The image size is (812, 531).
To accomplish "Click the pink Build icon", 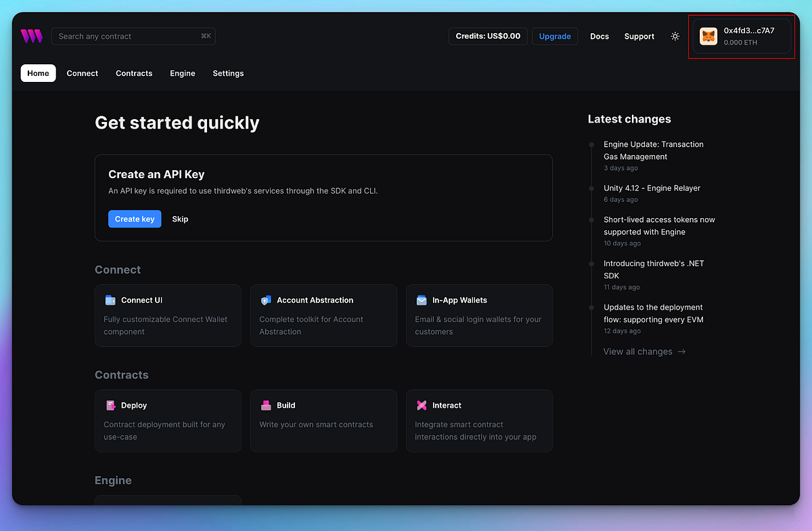I will pyautogui.click(x=267, y=405).
